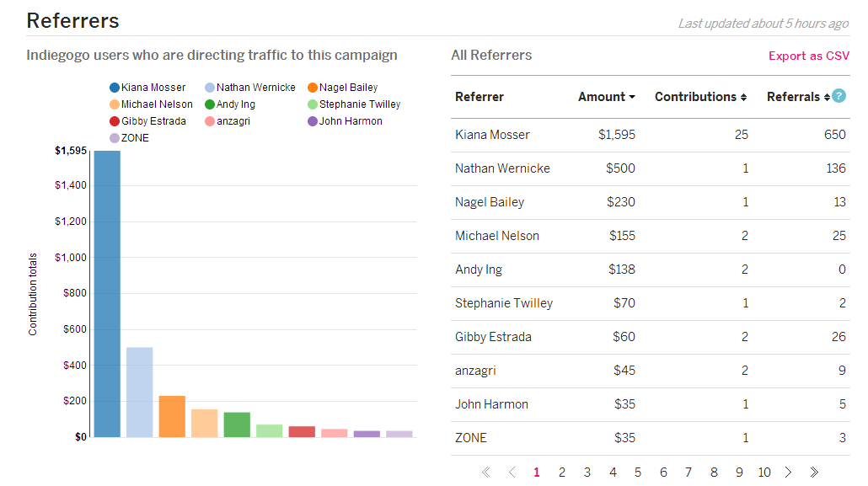Toggle Gibby Estrada red legend dot

(115, 121)
